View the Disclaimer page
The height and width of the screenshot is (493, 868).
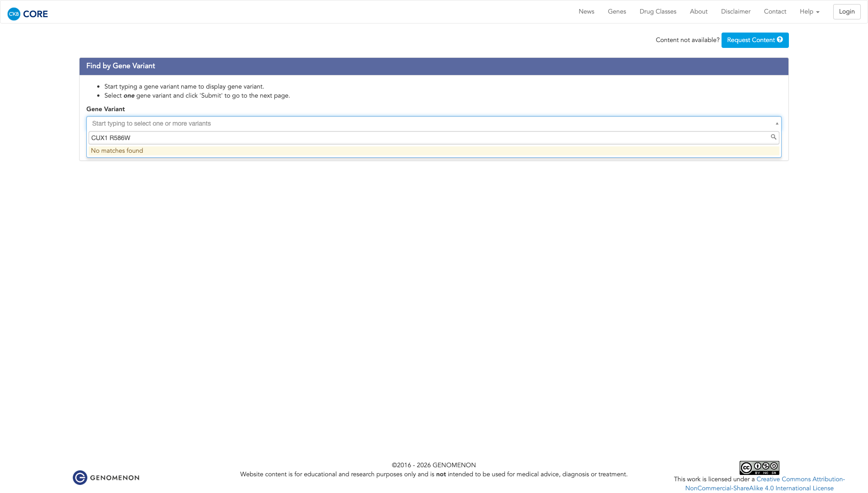736,12
